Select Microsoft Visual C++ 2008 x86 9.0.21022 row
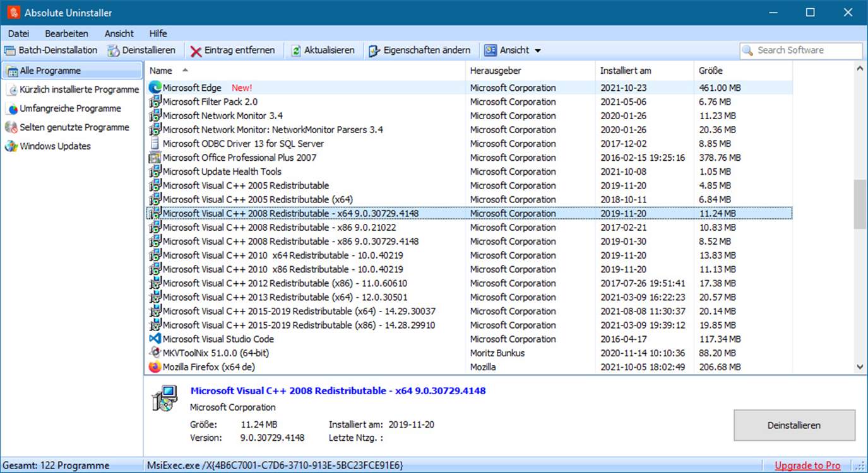Viewport: 868px width, 473px height. click(469, 227)
